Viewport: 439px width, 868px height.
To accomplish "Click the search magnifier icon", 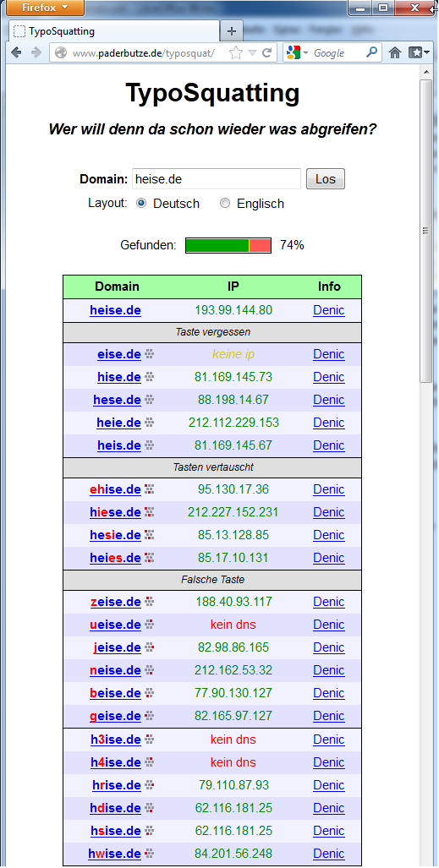I will point(371,52).
